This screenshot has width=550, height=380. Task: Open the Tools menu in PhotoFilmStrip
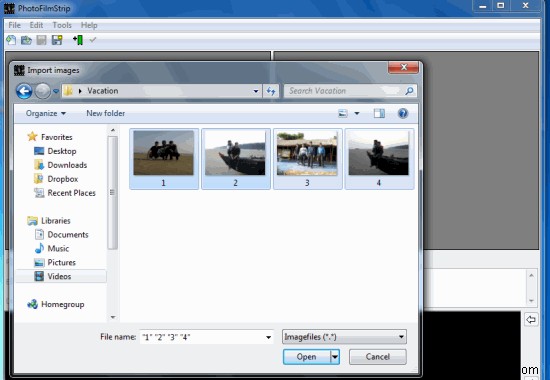click(62, 25)
